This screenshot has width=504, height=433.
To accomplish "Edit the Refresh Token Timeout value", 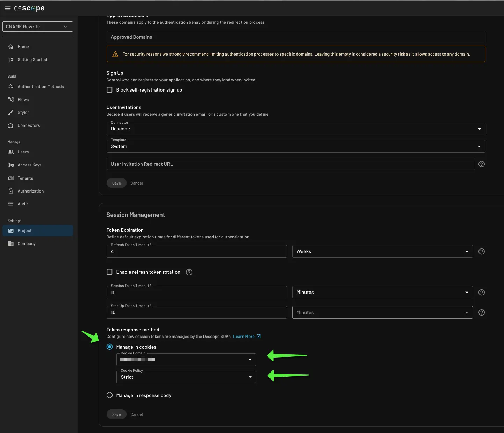I will (196, 251).
